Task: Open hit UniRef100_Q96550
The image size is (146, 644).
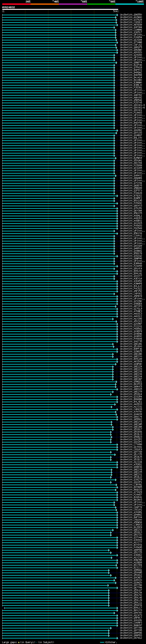Action: (x=131, y=15)
